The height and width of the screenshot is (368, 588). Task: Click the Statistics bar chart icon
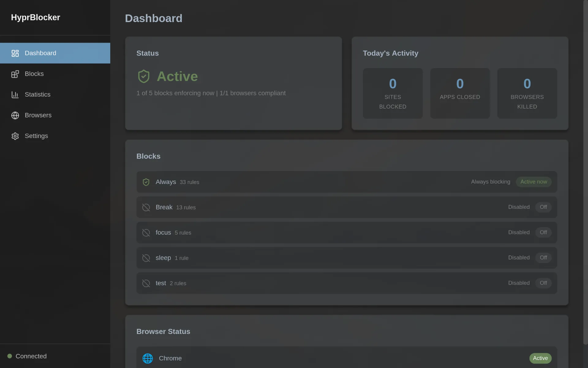15,95
